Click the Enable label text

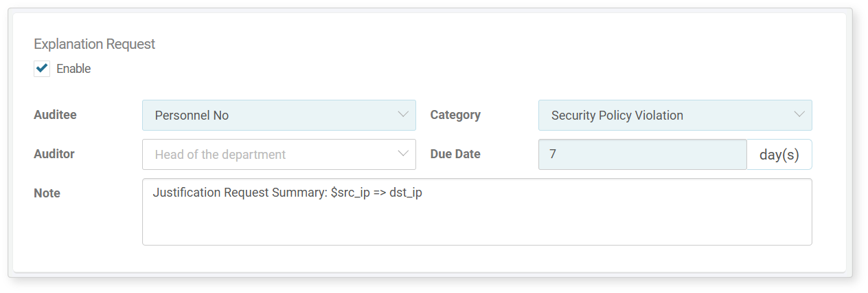[x=73, y=69]
